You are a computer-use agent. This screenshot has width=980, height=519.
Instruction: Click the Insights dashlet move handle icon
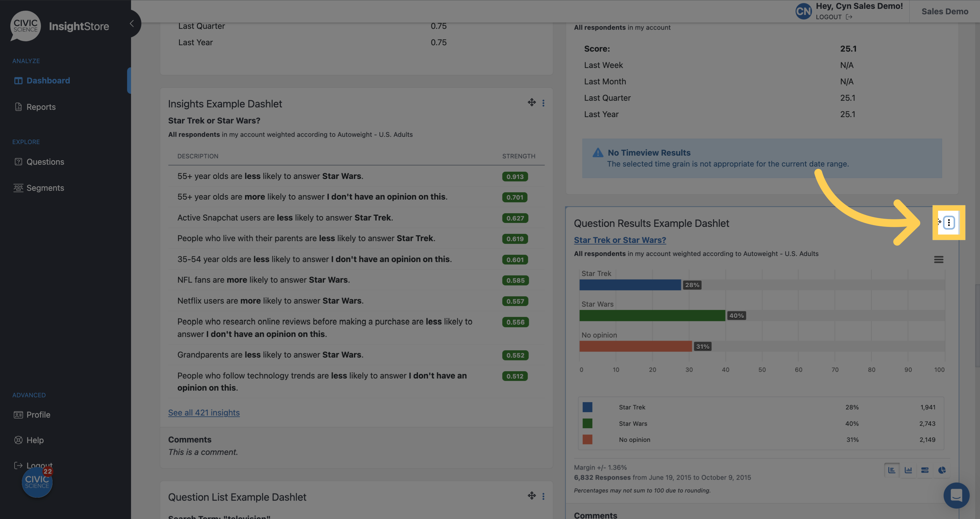[532, 102]
